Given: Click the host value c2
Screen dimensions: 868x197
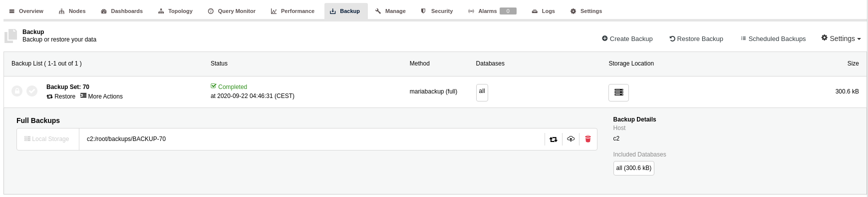Looking at the screenshot, I should point(616,138).
